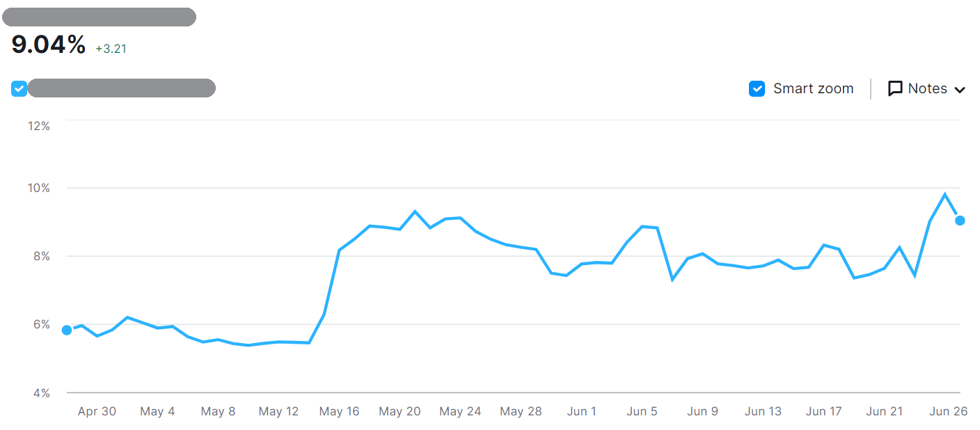Uncheck the Smart zoom checkbox
Screen dimensions: 980x430
(757, 89)
